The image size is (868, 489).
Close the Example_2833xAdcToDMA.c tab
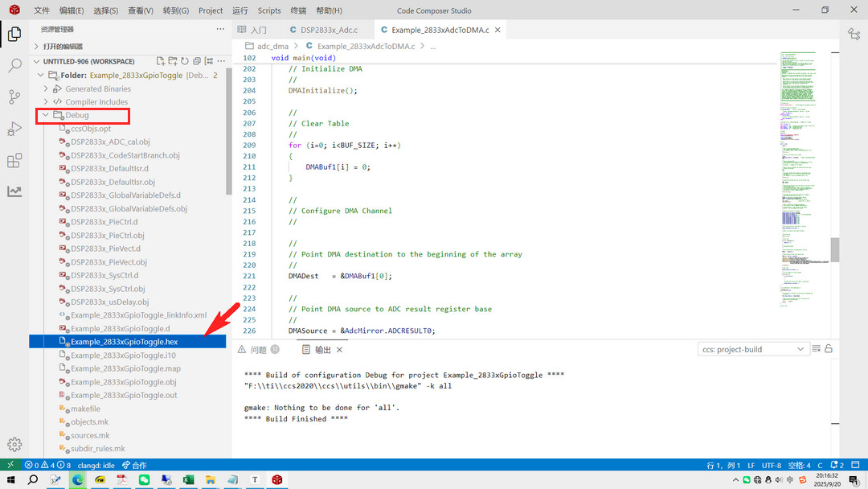497,30
